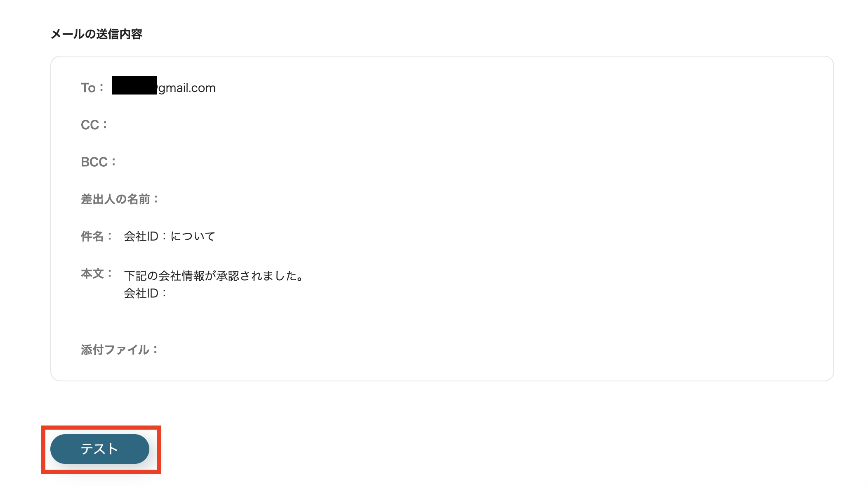Image resolution: width=868 pixels, height=487 pixels.
Task: Click the subject text 会社ID：について
Action: 169,236
